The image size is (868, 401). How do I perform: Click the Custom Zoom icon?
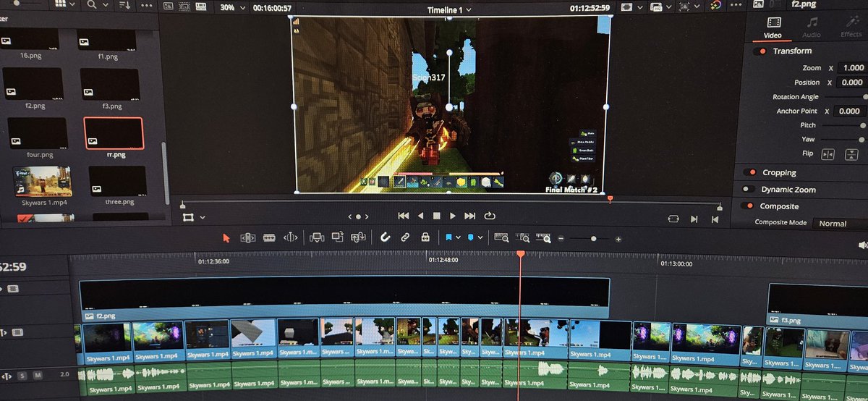544,237
